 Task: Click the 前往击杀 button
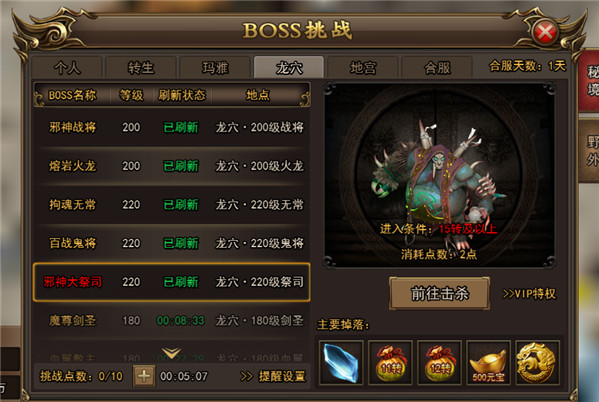pos(439,293)
